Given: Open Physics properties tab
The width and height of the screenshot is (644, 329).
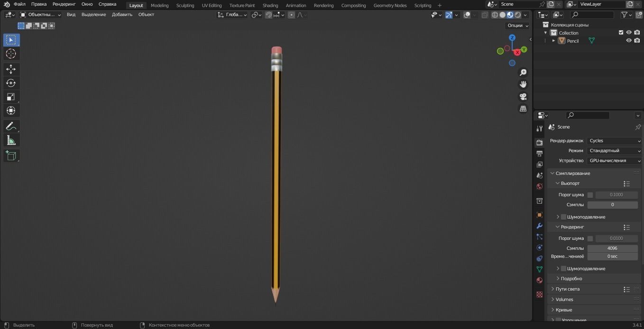Looking at the screenshot, I should 539,247.
